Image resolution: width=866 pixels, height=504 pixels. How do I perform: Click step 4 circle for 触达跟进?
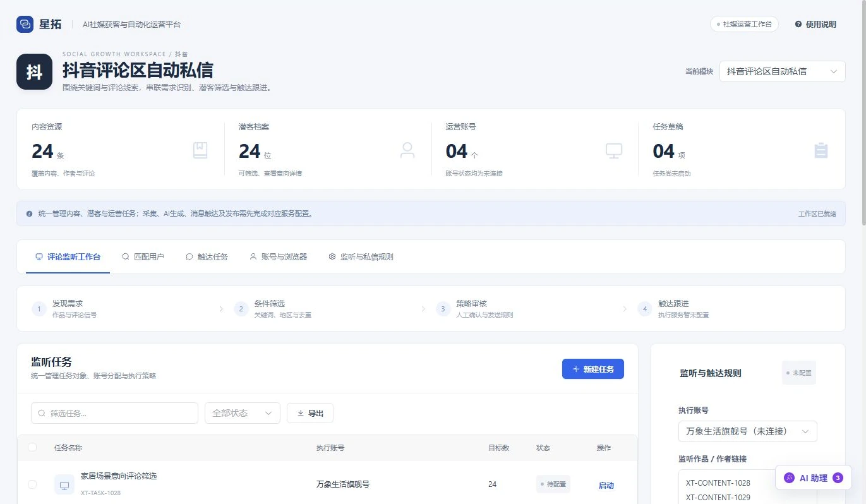(644, 309)
